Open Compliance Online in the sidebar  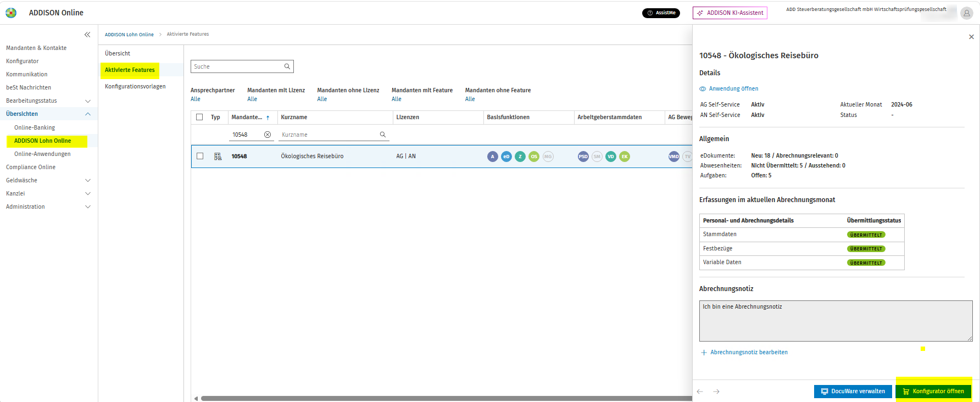31,167
